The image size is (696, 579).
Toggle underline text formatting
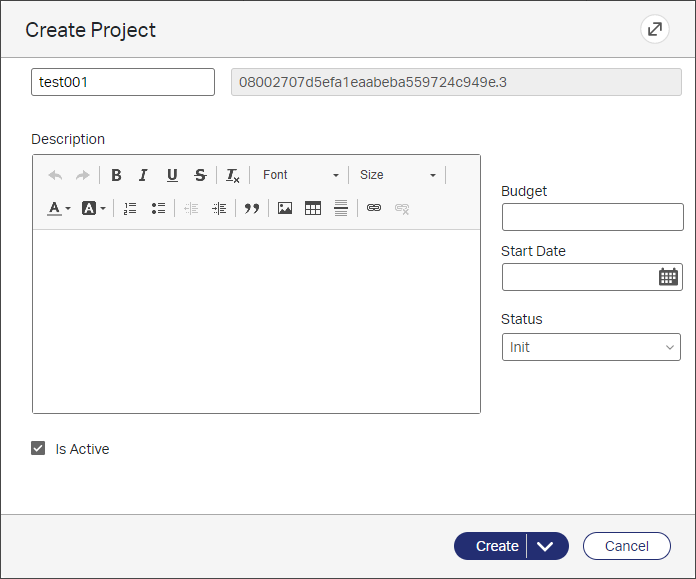coord(172,175)
